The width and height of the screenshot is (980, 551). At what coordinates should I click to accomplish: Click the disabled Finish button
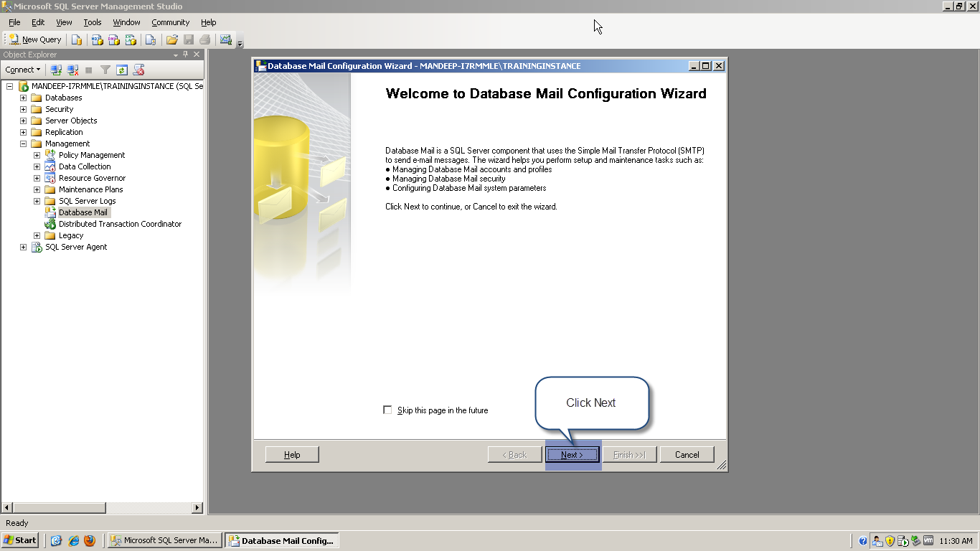click(x=629, y=455)
